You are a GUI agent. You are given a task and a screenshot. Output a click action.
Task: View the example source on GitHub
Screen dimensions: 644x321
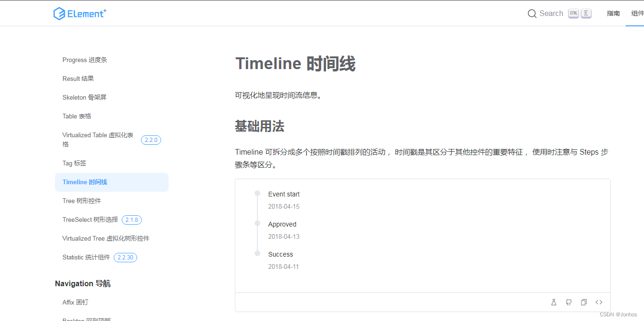click(569, 302)
